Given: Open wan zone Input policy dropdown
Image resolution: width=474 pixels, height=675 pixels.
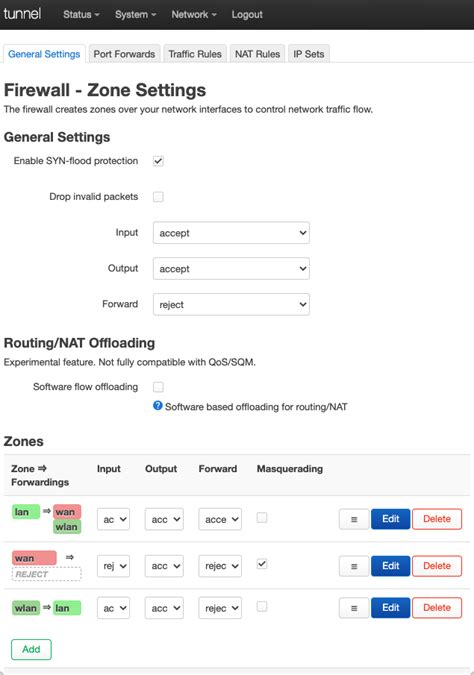Looking at the screenshot, I should (114, 566).
